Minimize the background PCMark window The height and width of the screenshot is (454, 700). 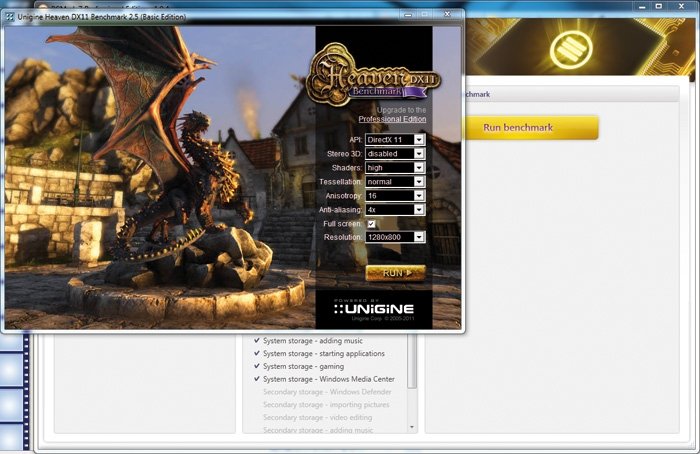(642, 7)
